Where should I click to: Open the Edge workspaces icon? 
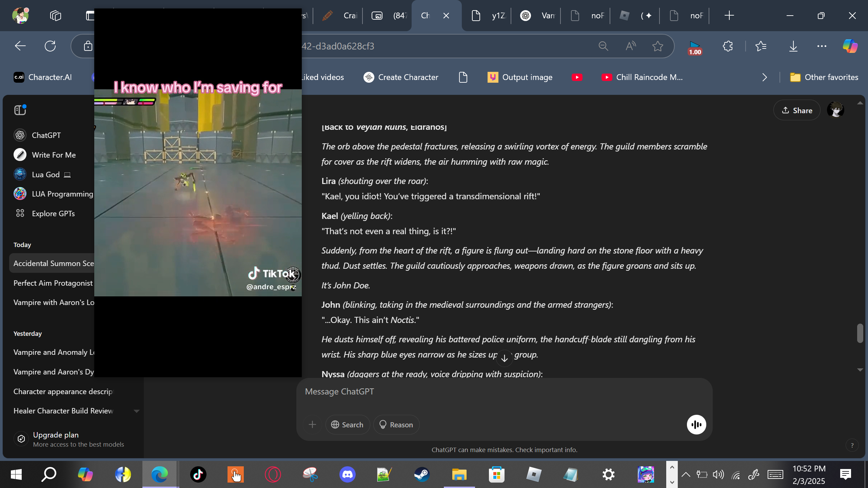56,16
